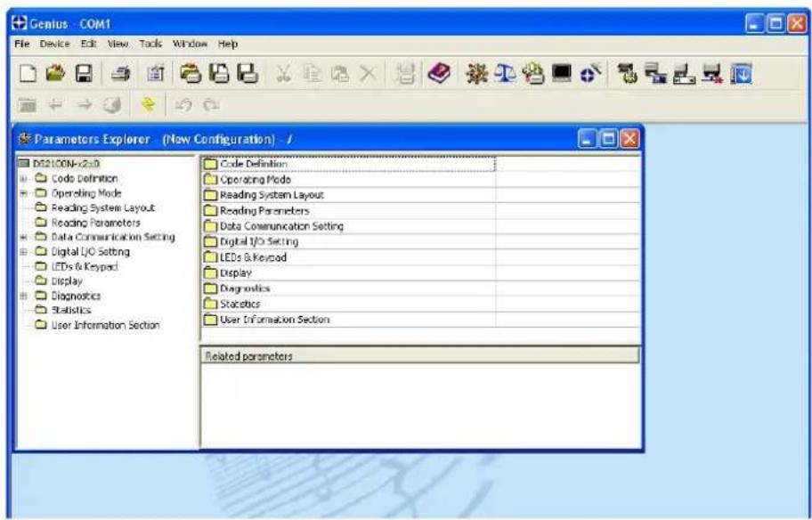Click the blue target with tool icon

click(x=589, y=74)
